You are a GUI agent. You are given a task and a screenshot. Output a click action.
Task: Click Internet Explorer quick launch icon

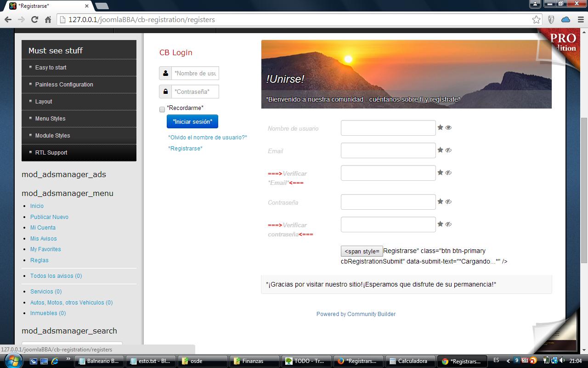click(55, 361)
